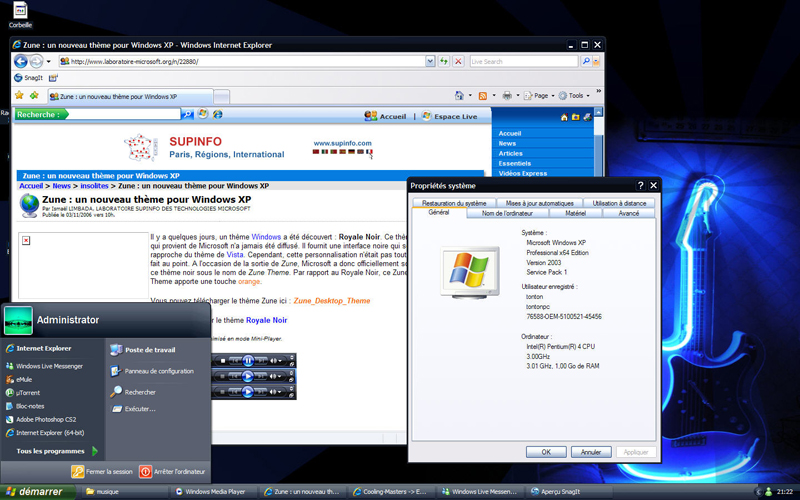This screenshot has width=800, height=500.
Task: Click the Zune_Desktop_Theme download link
Action: [331, 300]
